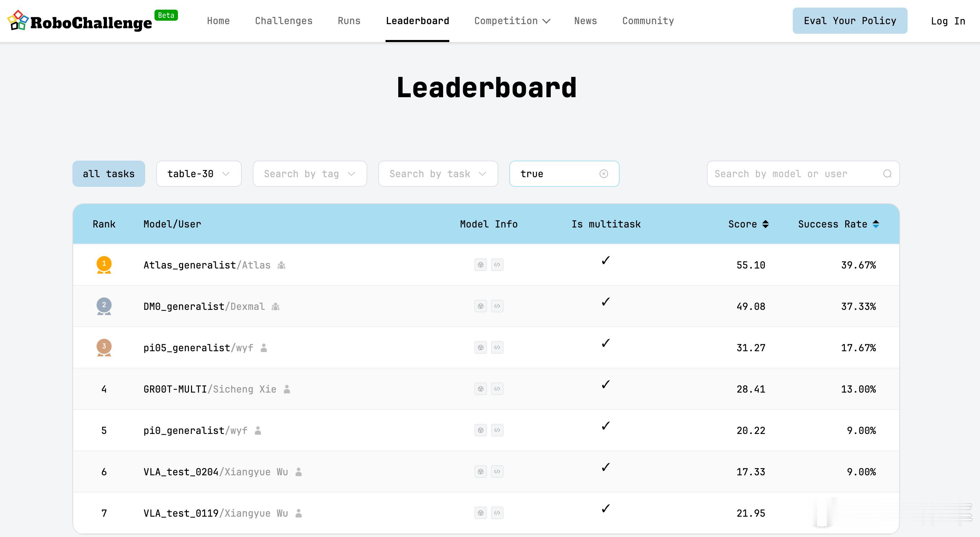
Task: Expand the Search by tag dropdown
Action: (310, 174)
